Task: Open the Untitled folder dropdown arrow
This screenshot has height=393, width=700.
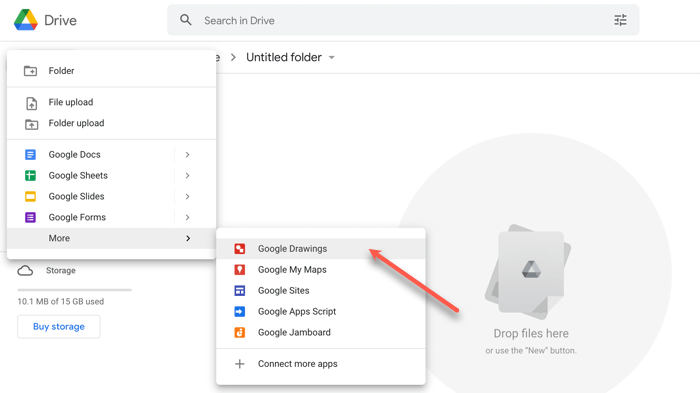Action: [332, 58]
